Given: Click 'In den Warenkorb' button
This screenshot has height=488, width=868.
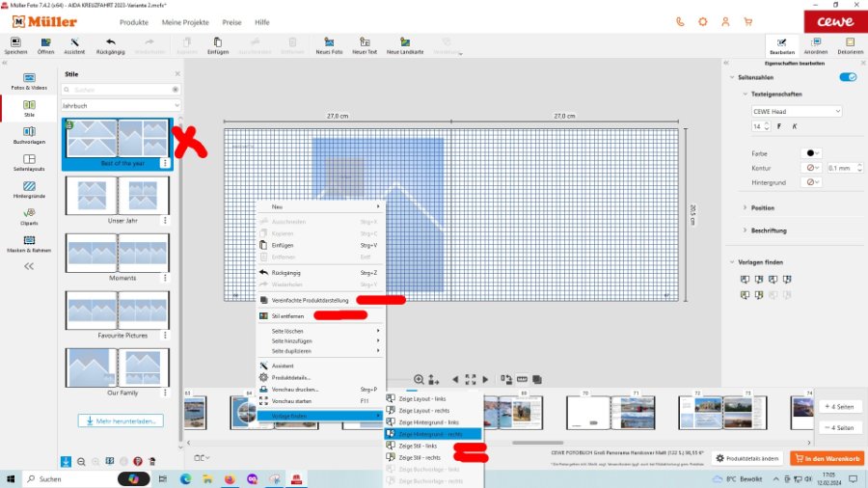Looking at the screenshot, I should (827, 458).
